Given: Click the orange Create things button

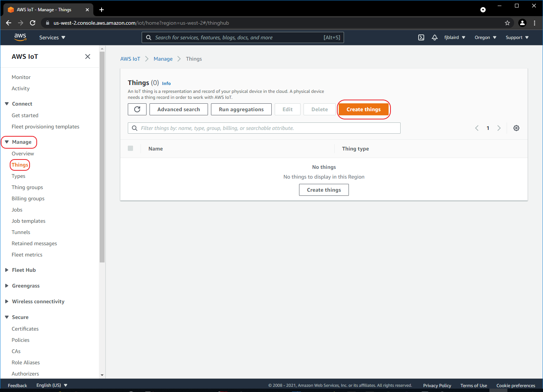Looking at the screenshot, I should coord(363,109).
